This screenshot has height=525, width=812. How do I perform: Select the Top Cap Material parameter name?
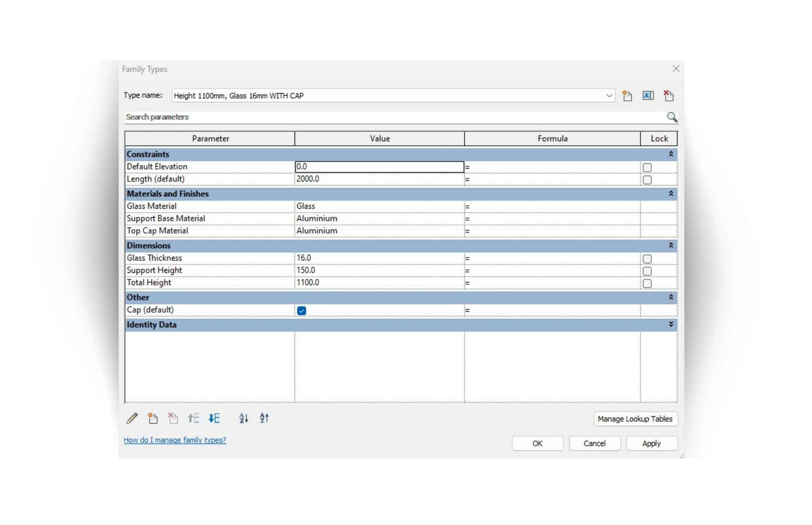(x=157, y=231)
